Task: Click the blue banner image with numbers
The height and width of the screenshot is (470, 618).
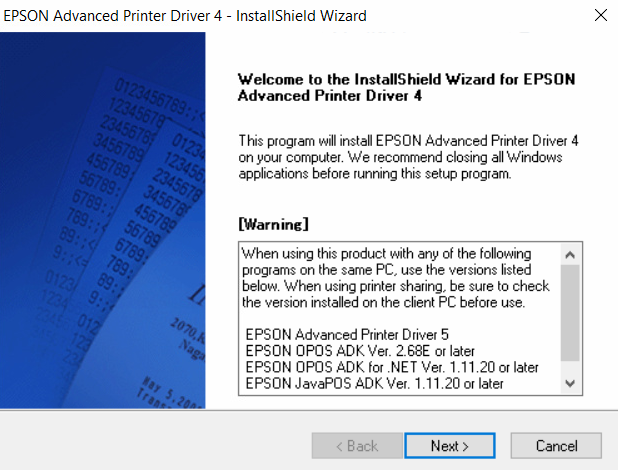Action: coord(103,220)
